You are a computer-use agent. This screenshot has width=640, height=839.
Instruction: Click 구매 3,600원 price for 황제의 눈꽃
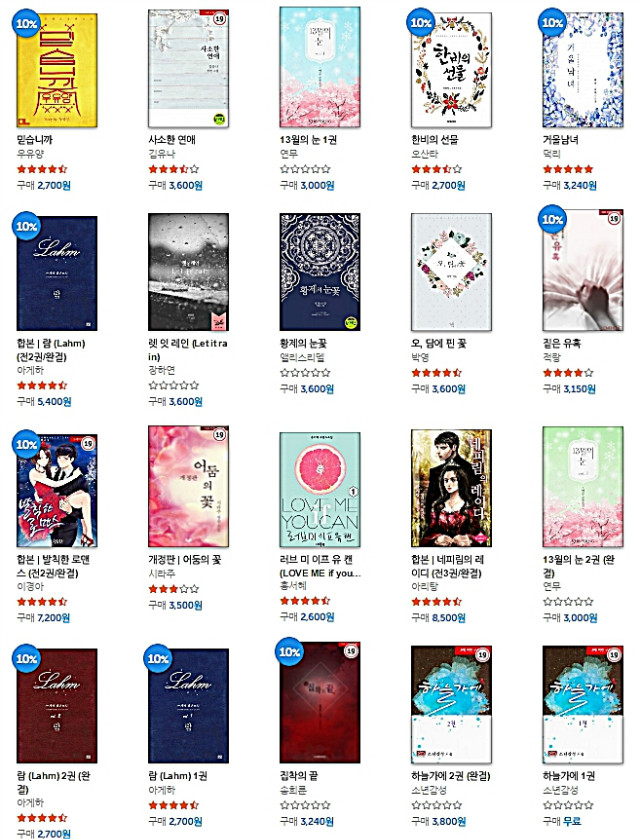[307, 389]
